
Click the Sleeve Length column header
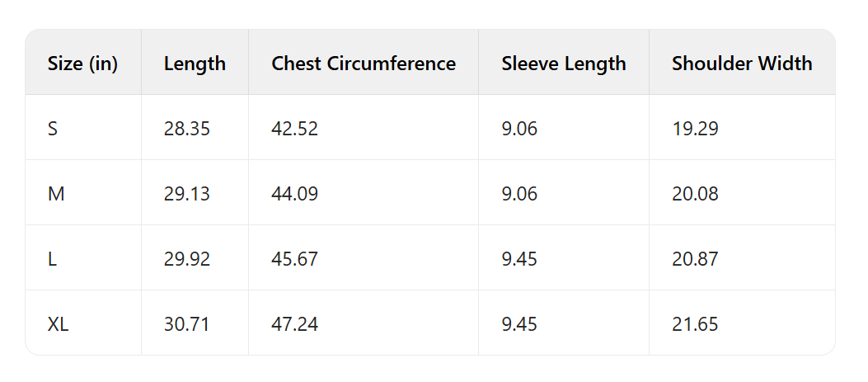click(564, 64)
